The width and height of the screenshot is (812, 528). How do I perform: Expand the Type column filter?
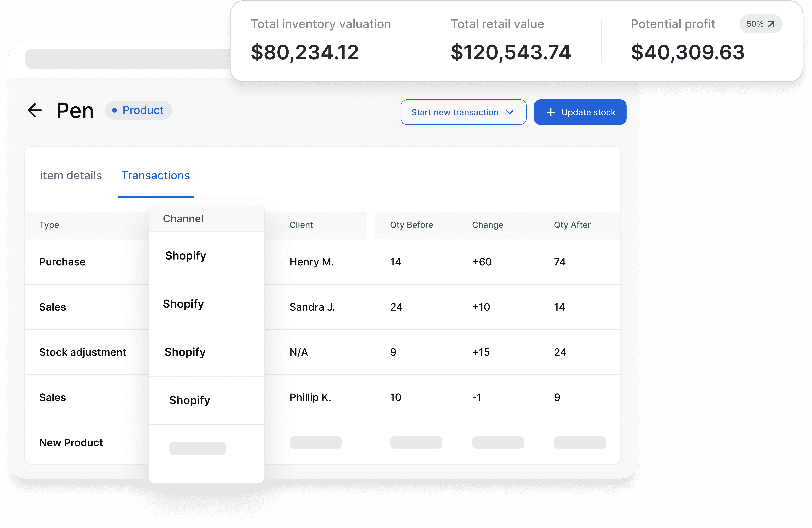tap(49, 224)
